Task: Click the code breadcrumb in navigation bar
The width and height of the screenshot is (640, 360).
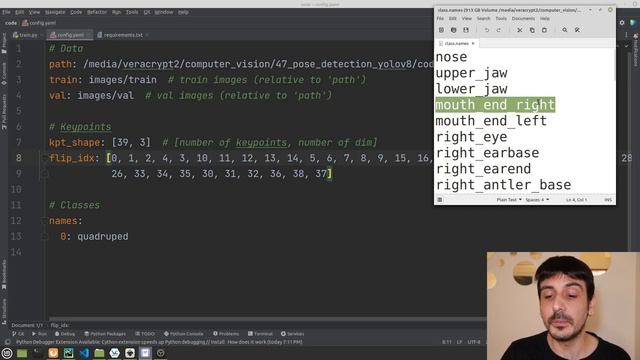Action: (x=11, y=23)
